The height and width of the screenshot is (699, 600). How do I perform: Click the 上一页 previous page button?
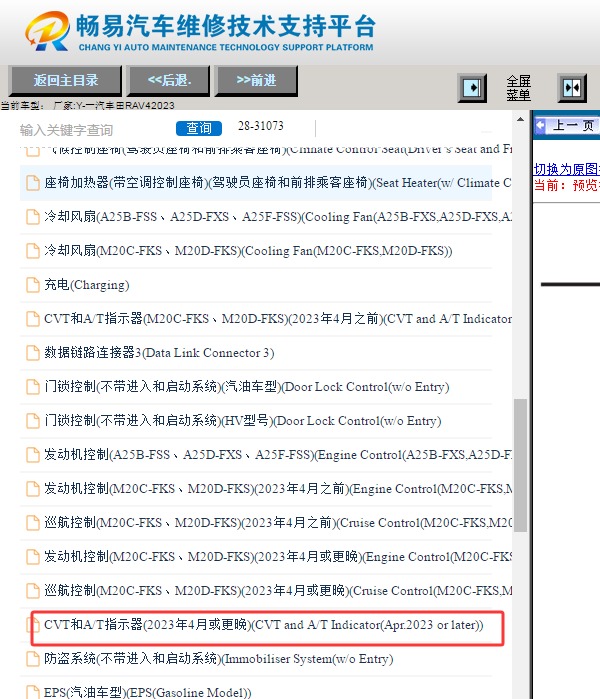click(x=567, y=126)
